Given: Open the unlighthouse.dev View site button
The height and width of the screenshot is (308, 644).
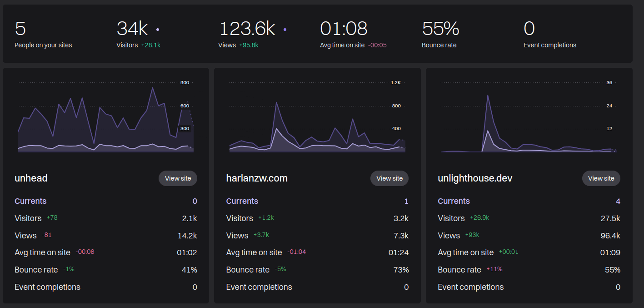Looking at the screenshot, I should 601,178.
